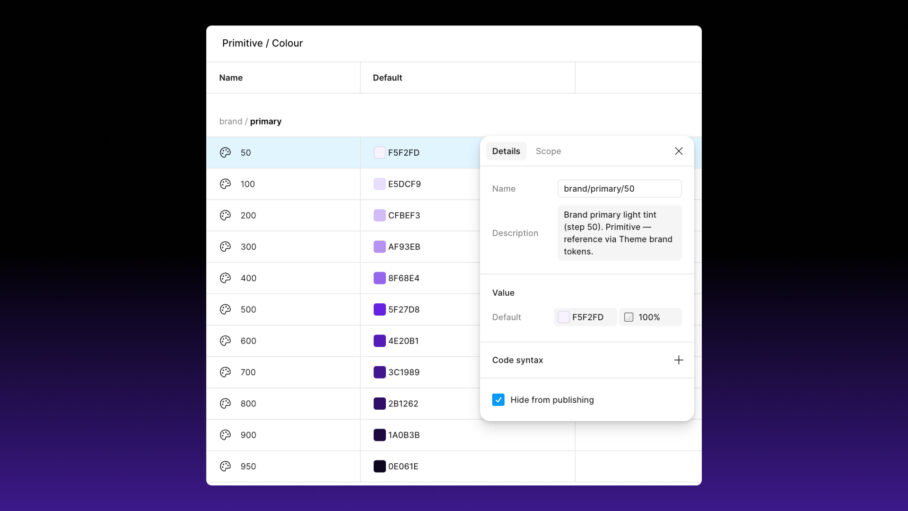Click the palette icon in row 800
The image size is (908, 511).
point(225,403)
